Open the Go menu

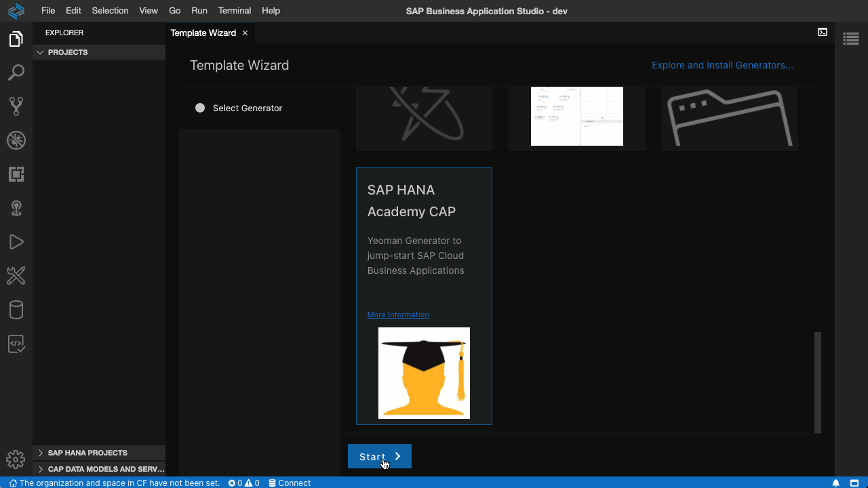click(x=175, y=11)
